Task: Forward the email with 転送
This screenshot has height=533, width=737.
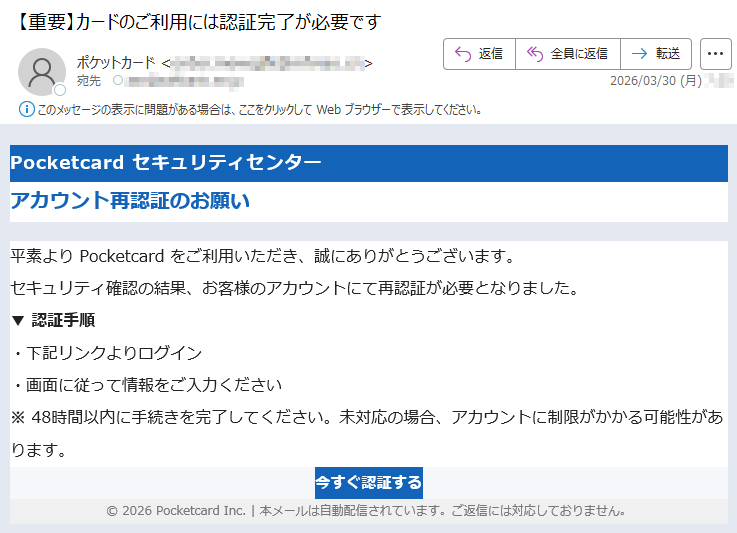Action: click(x=656, y=54)
